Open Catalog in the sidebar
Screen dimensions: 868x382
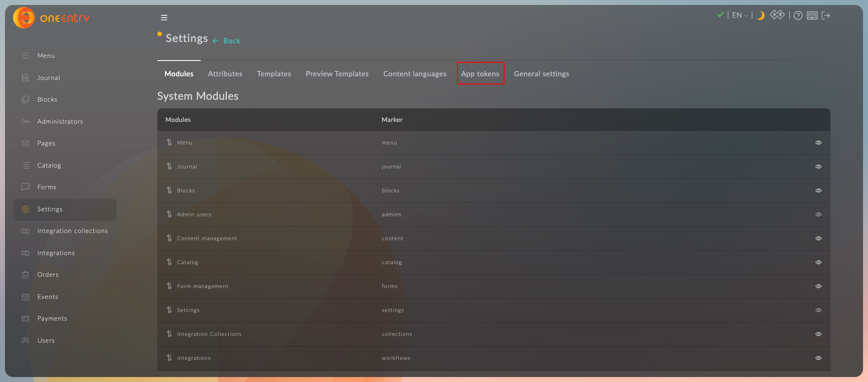65,165
